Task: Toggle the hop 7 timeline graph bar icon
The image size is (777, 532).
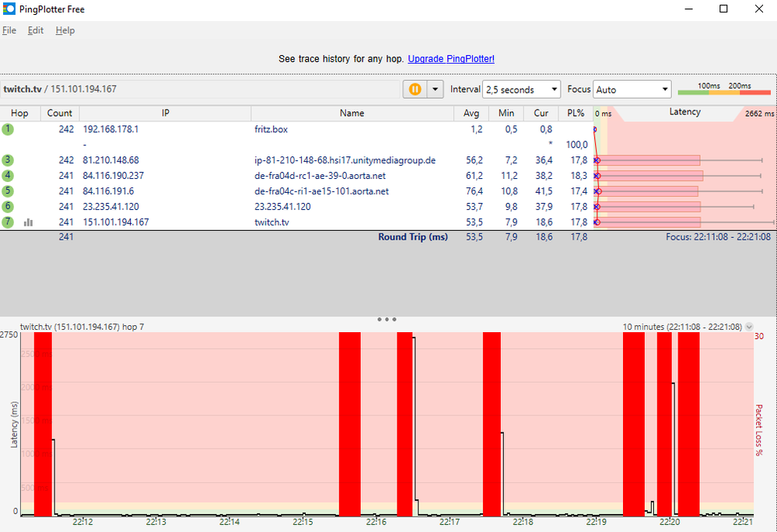Action: (x=28, y=222)
